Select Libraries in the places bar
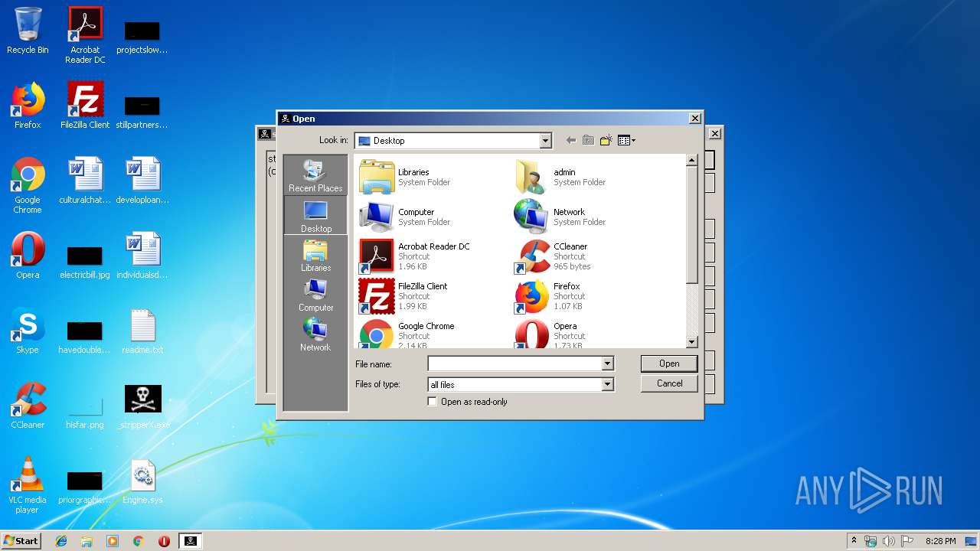 point(315,256)
